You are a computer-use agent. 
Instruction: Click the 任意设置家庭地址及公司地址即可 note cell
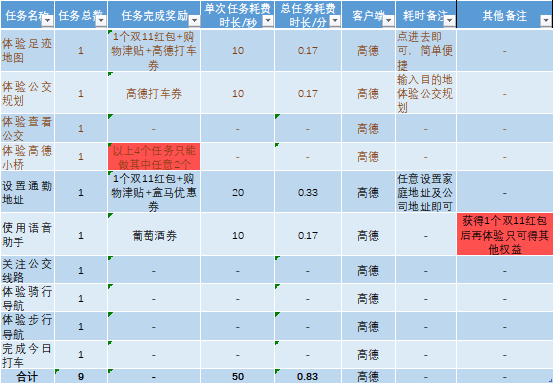click(426, 192)
